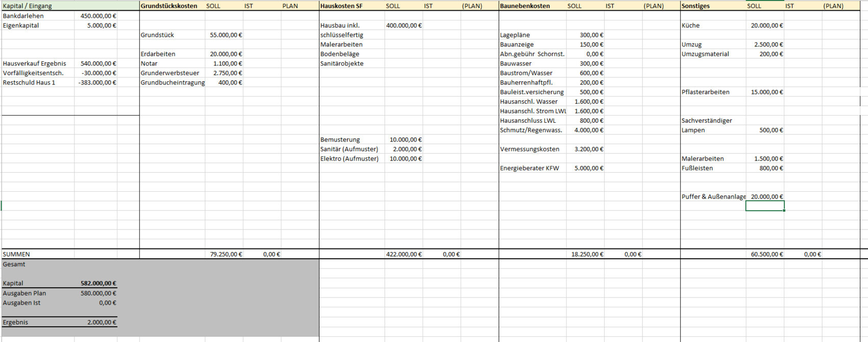
Task: Select the Grundstückskosten header cell
Action: (x=170, y=6)
